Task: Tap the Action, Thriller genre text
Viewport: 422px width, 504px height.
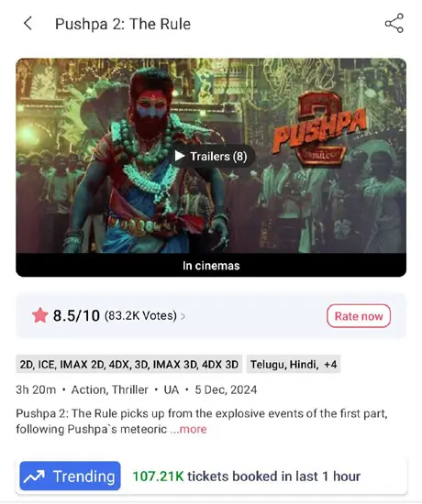Action: (109, 389)
